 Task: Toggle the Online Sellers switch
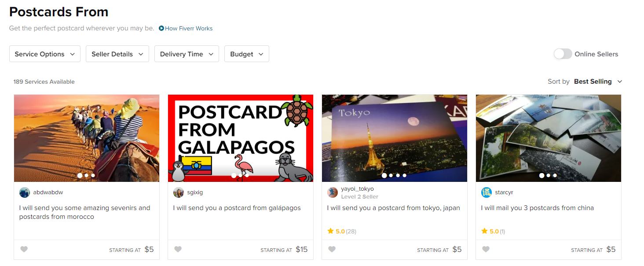point(563,54)
